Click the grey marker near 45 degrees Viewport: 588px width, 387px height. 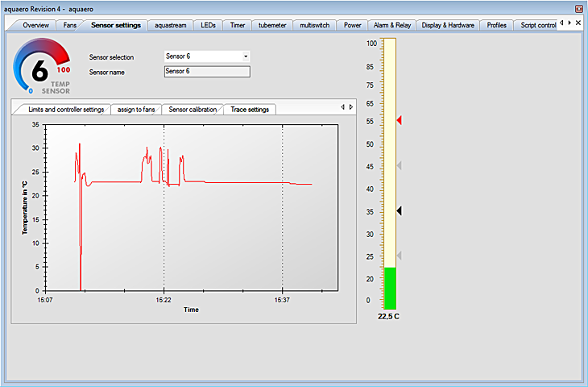pos(399,165)
